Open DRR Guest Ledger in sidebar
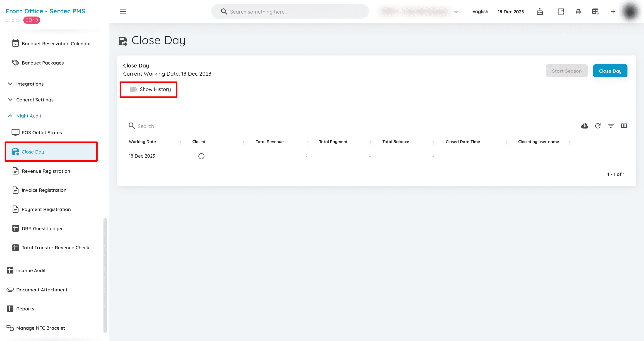 tap(38, 228)
